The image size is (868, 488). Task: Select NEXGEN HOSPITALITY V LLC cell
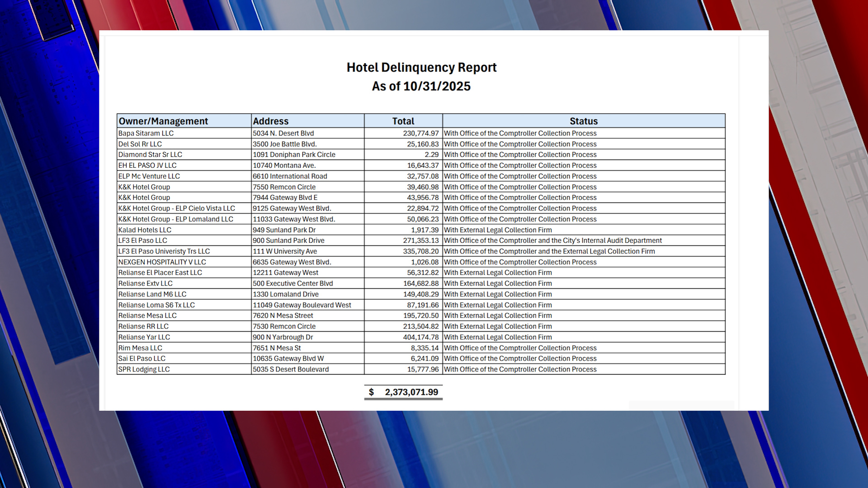click(x=162, y=262)
